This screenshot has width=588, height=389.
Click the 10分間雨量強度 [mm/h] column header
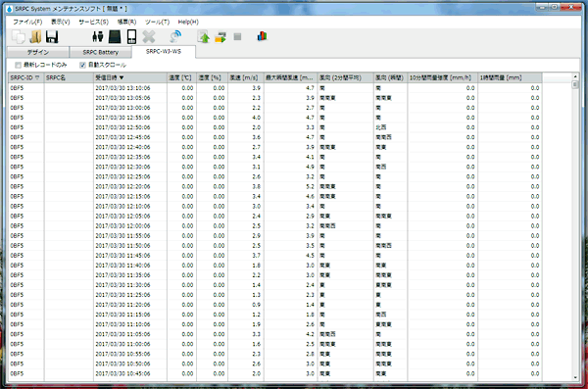pyautogui.click(x=443, y=77)
